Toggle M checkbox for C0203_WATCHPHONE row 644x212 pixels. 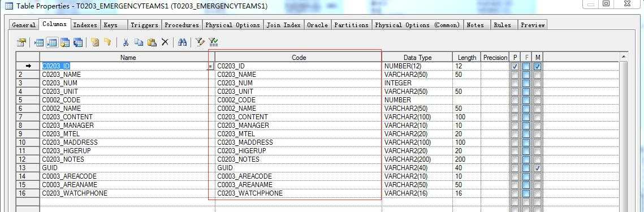(x=538, y=193)
